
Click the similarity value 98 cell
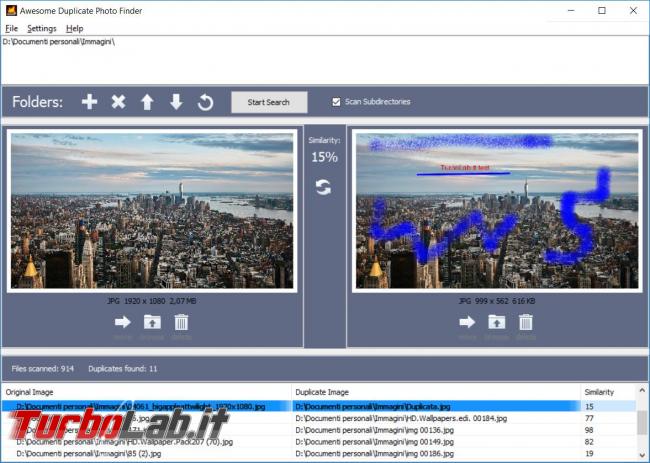click(589, 430)
